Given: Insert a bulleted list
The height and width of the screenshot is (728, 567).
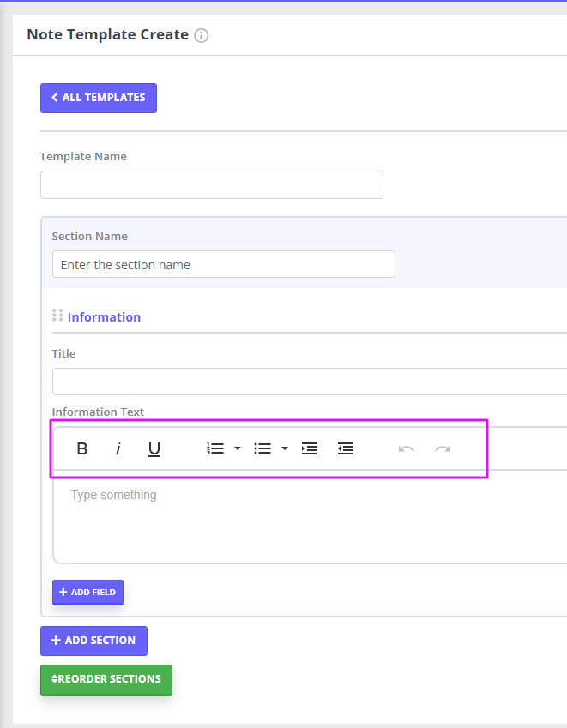Looking at the screenshot, I should pos(262,448).
